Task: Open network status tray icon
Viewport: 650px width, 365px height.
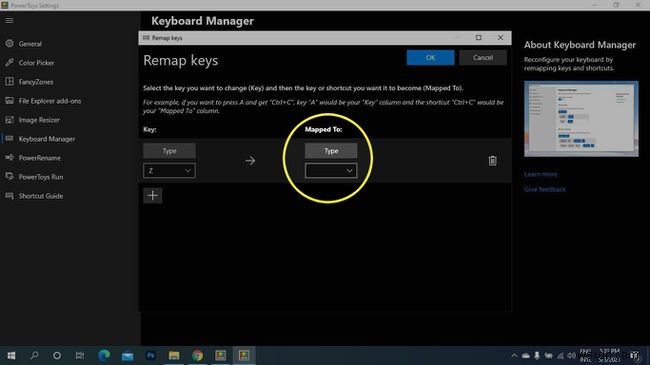Action: pos(560,355)
